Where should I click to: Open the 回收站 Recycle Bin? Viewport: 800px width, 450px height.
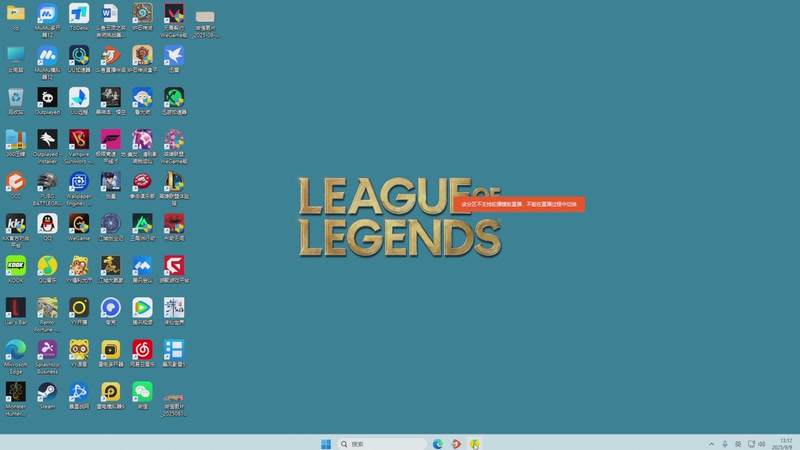[16, 101]
